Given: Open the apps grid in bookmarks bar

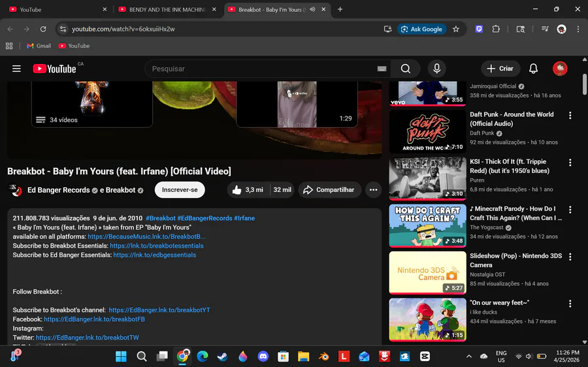Looking at the screenshot, I should pyautogui.click(x=9, y=46).
